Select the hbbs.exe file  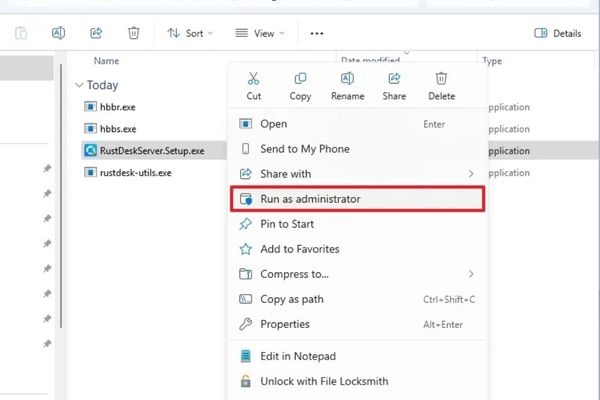click(118, 129)
